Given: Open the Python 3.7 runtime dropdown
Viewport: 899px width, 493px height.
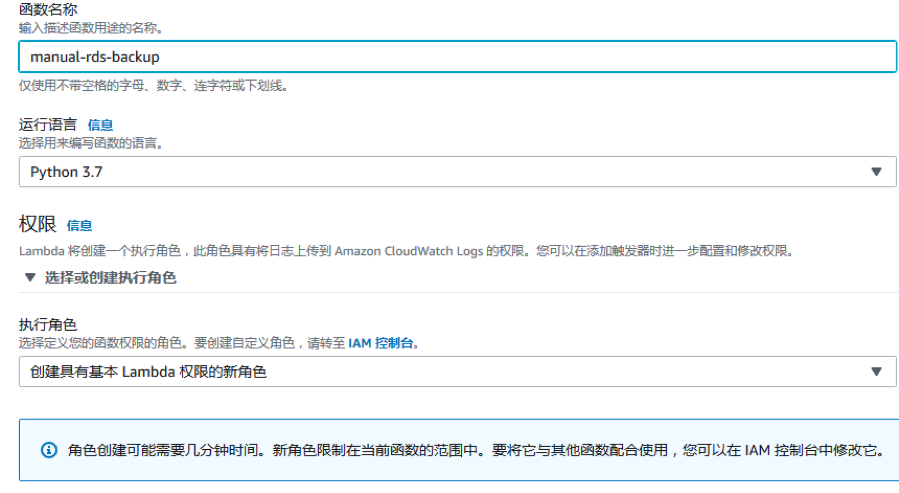Looking at the screenshot, I should (x=458, y=172).
